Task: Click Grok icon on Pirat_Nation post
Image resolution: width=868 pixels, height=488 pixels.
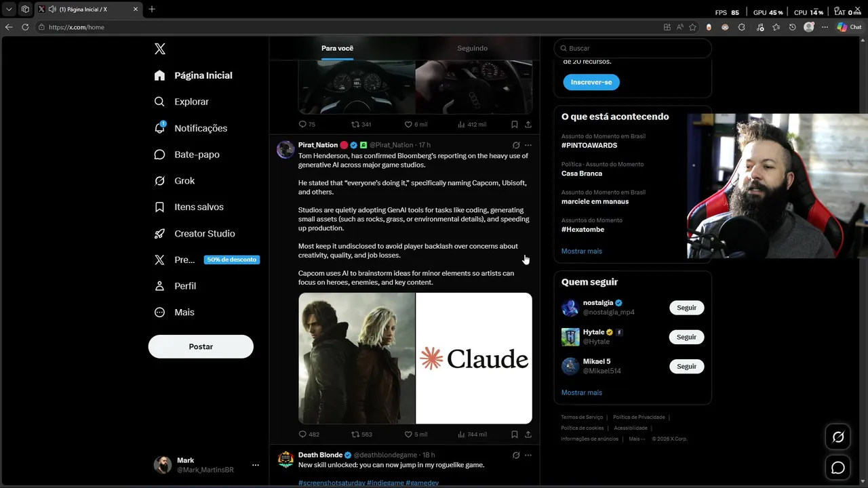Action: [516, 145]
